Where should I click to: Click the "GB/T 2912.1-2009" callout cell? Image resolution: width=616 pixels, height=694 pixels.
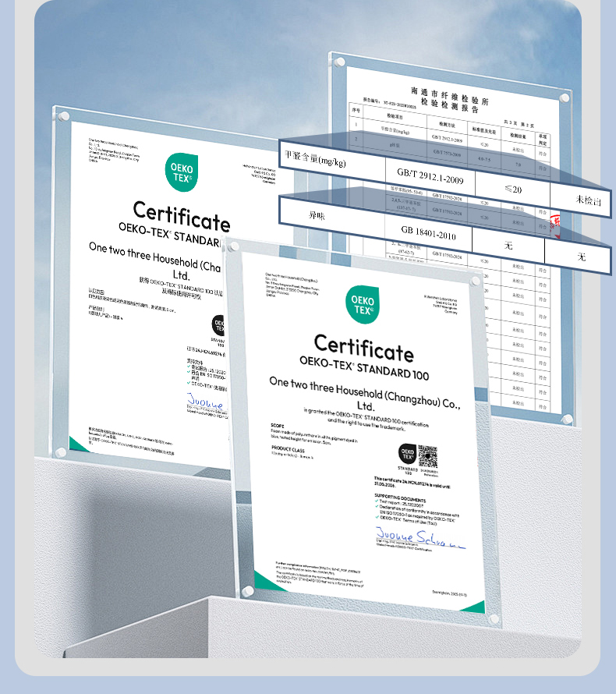pos(430,176)
